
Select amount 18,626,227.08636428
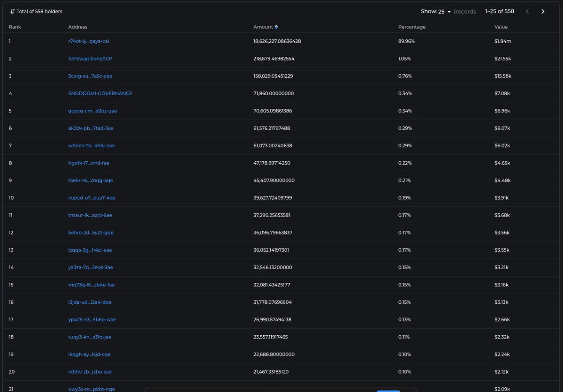click(x=277, y=41)
